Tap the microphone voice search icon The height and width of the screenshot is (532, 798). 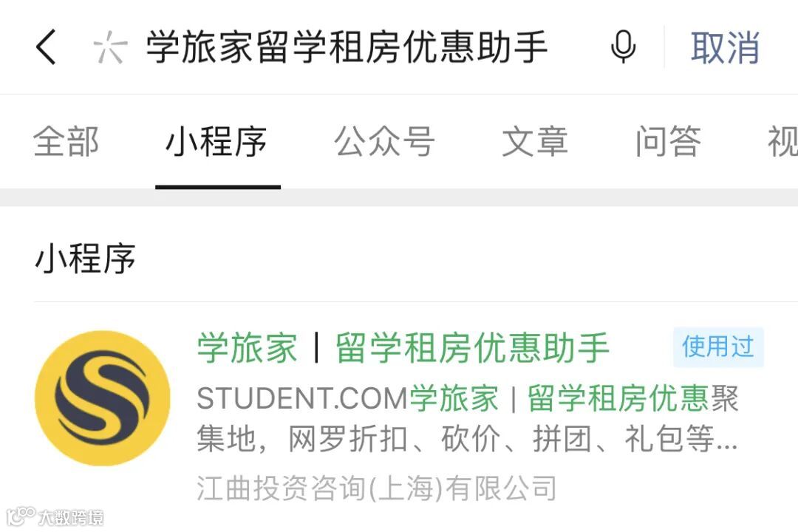[623, 47]
